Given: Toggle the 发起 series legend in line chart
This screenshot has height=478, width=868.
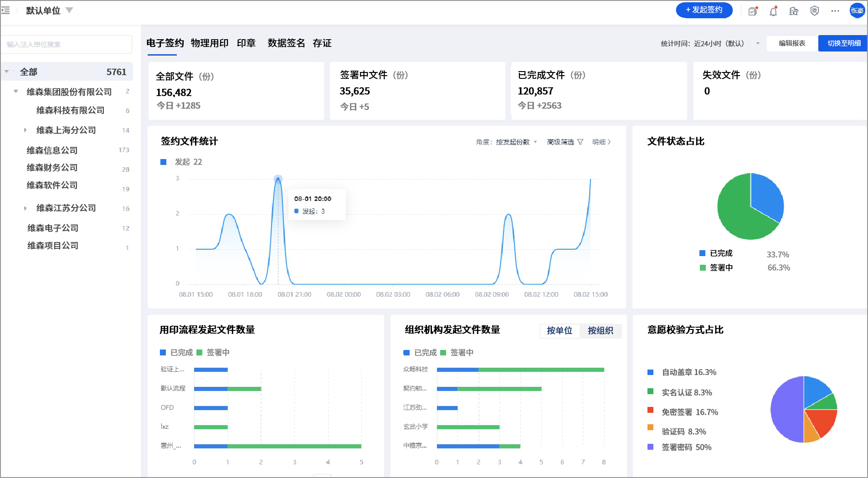Looking at the screenshot, I should (164, 162).
